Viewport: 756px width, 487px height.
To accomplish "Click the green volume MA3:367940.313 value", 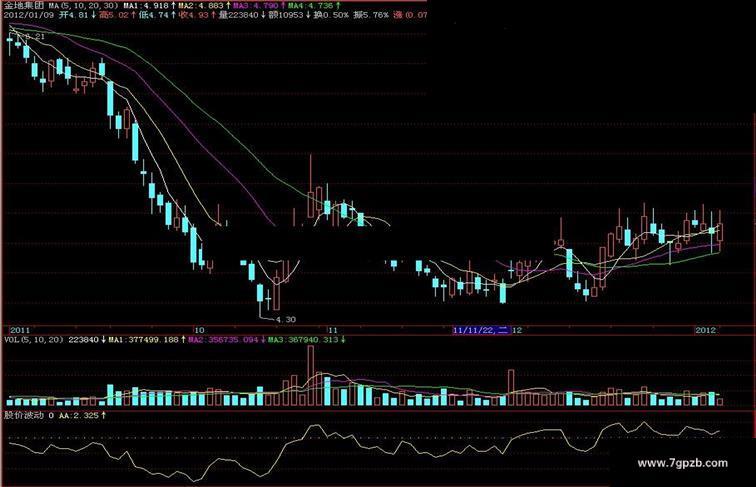I will [x=303, y=340].
